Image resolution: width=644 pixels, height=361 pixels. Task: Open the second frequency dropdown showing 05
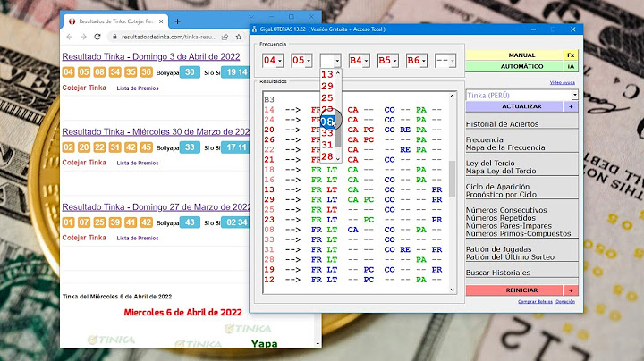[301, 60]
